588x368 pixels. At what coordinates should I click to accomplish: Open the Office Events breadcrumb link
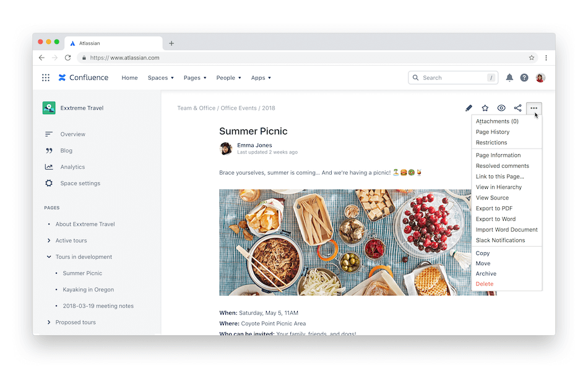(x=238, y=108)
